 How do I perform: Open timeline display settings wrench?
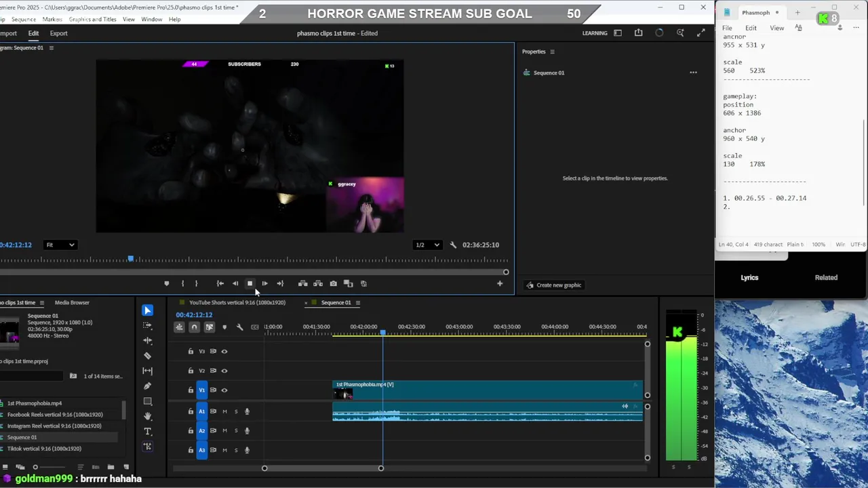point(239,327)
